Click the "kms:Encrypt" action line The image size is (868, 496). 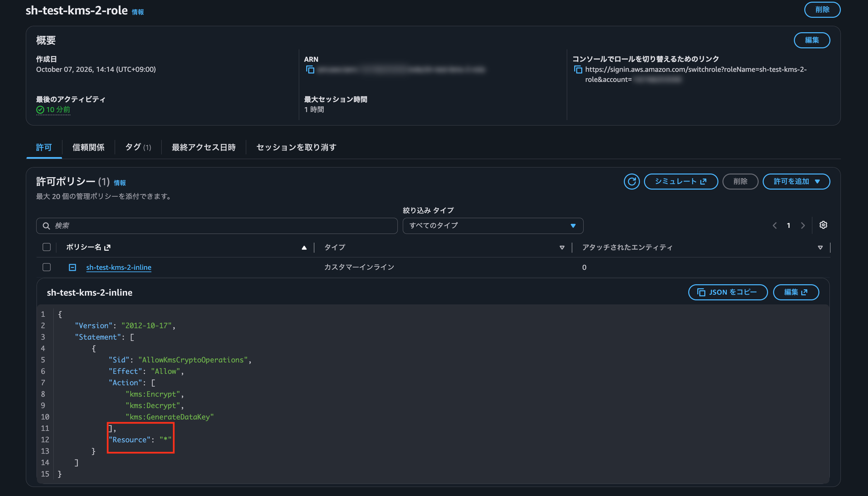[x=155, y=394]
